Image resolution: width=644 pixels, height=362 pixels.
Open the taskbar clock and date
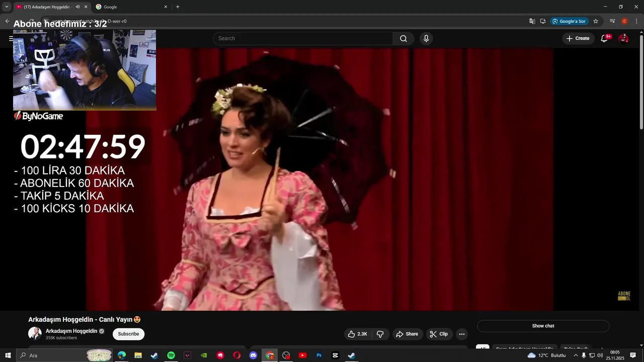pyautogui.click(x=615, y=355)
